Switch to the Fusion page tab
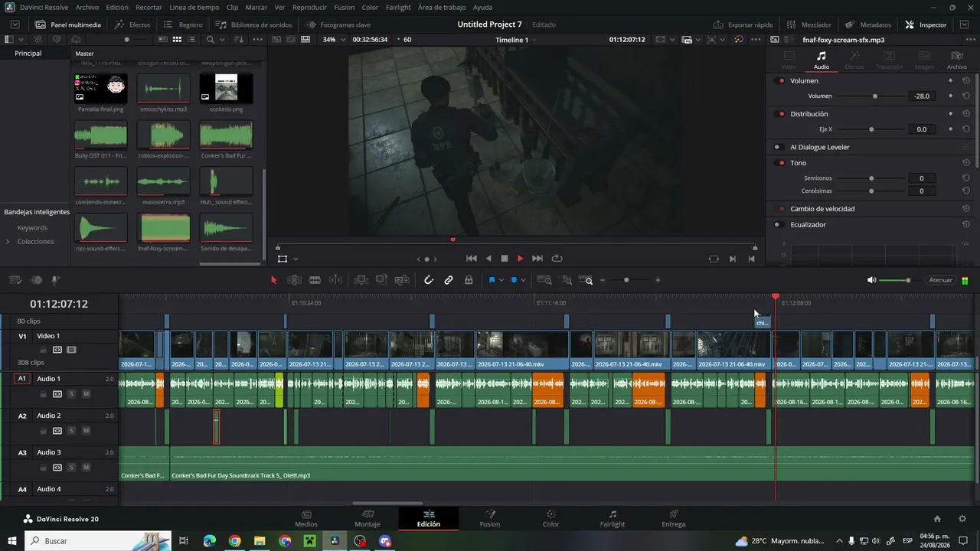980x551 pixels. click(490, 518)
